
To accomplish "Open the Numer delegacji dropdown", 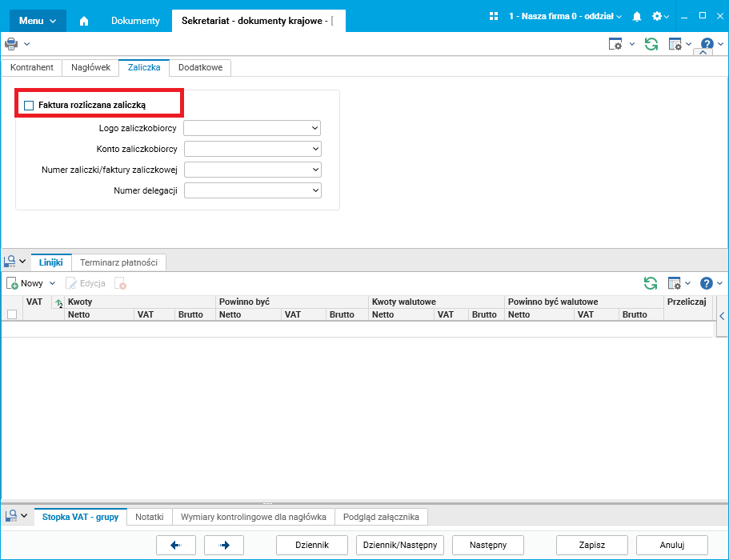I will pyautogui.click(x=252, y=190).
